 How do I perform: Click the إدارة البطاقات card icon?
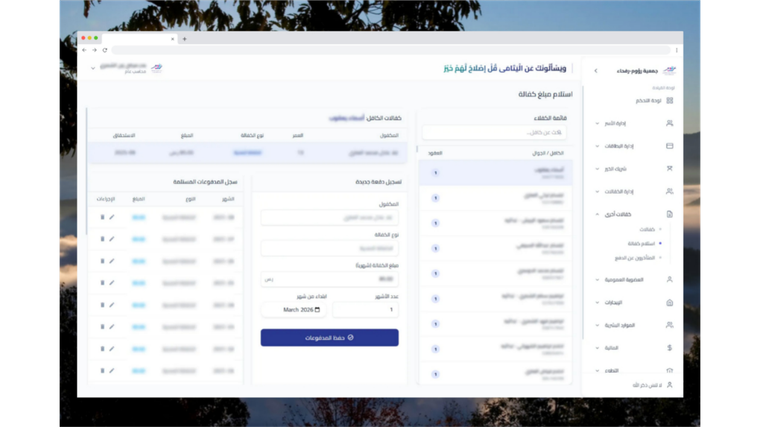[669, 146]
